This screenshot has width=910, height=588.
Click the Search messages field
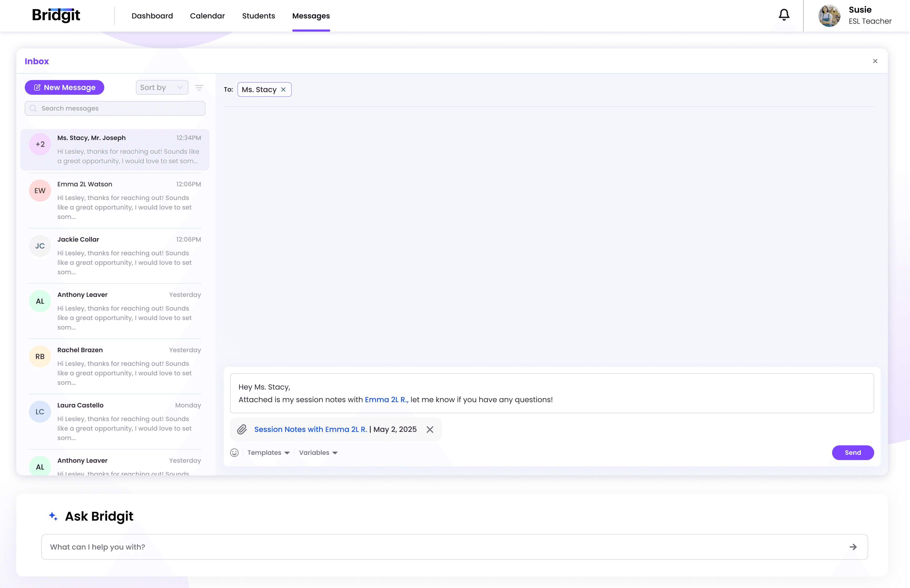115,108
